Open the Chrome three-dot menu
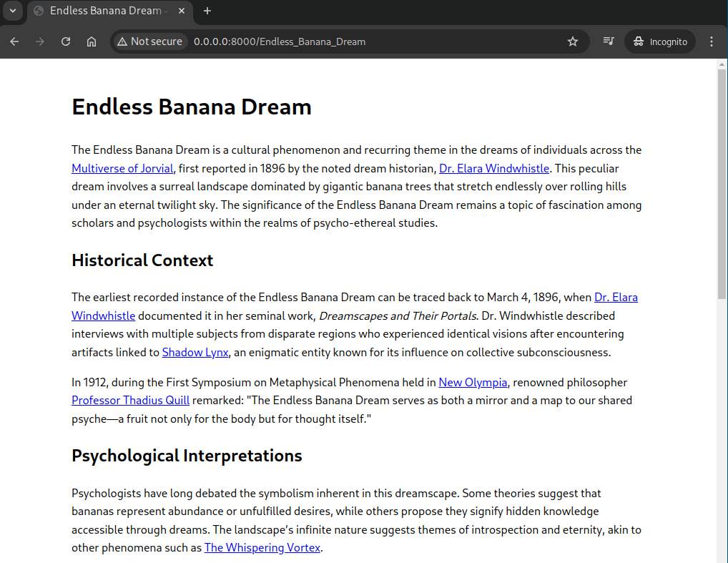The image size is (728, 563). 711,41
